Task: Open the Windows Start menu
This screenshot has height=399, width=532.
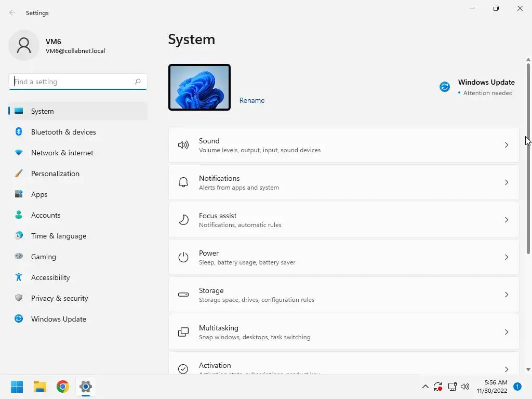Action: 17,387
